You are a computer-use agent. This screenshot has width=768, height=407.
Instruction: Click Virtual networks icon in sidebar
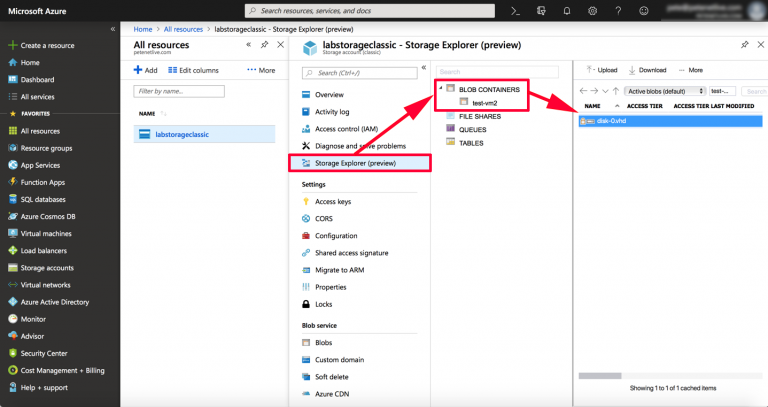pyautogui.click(x=13, y=285)
